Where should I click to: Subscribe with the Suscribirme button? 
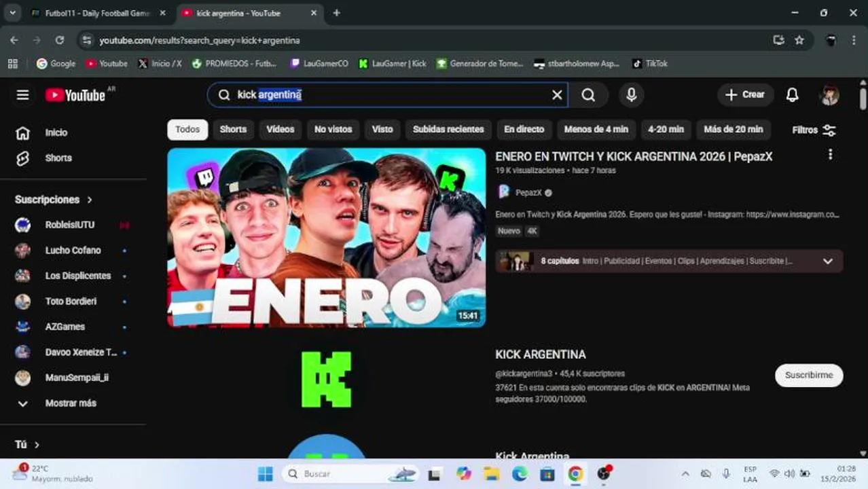809,375
